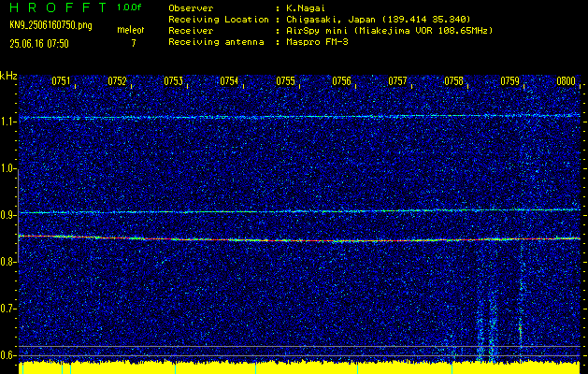
Task: Click the 0.9 kHz axis label
Action: click(x=7, y=215)
